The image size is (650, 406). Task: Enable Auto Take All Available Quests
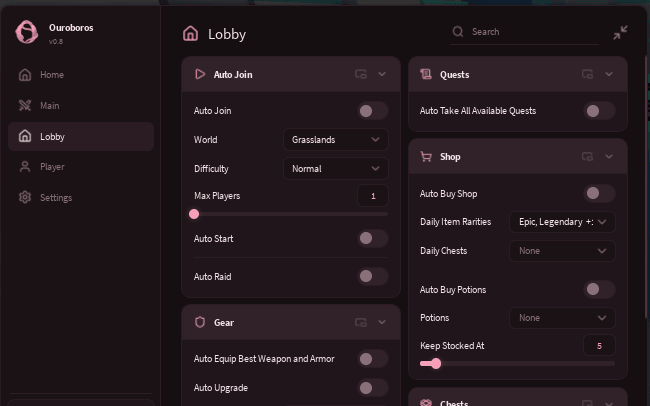(599, 111)
